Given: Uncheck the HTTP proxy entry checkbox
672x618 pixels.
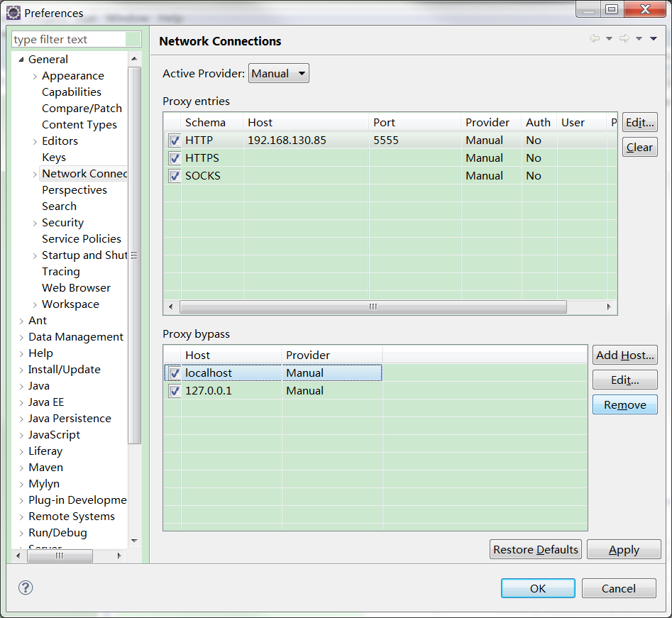Looking at the screenshot, I should coord(175,140).
